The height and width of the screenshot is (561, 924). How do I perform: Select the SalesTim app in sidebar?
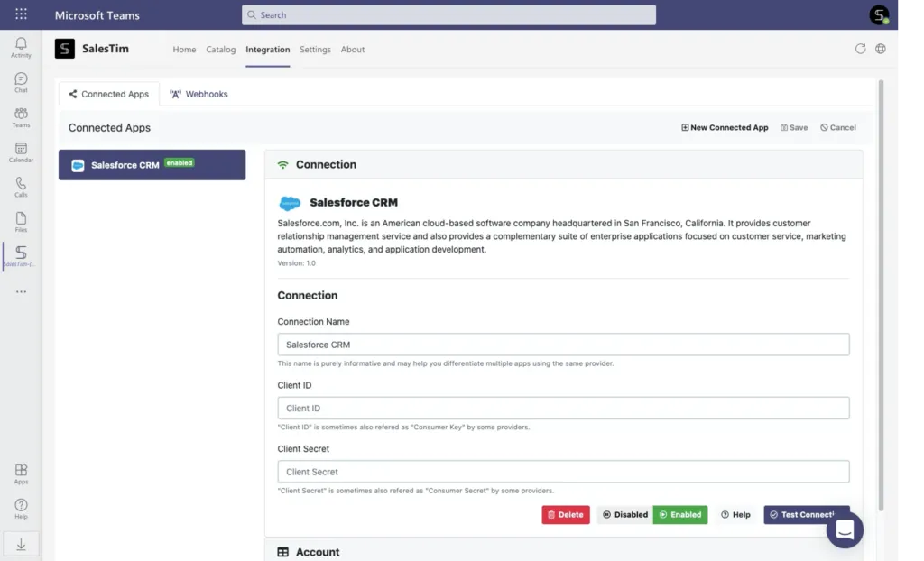point(22,256)
